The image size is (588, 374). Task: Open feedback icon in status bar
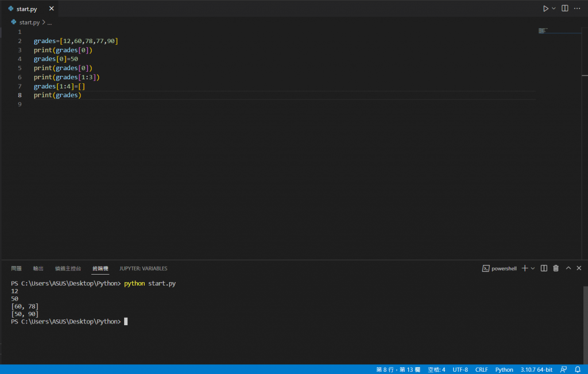[564, 369]
